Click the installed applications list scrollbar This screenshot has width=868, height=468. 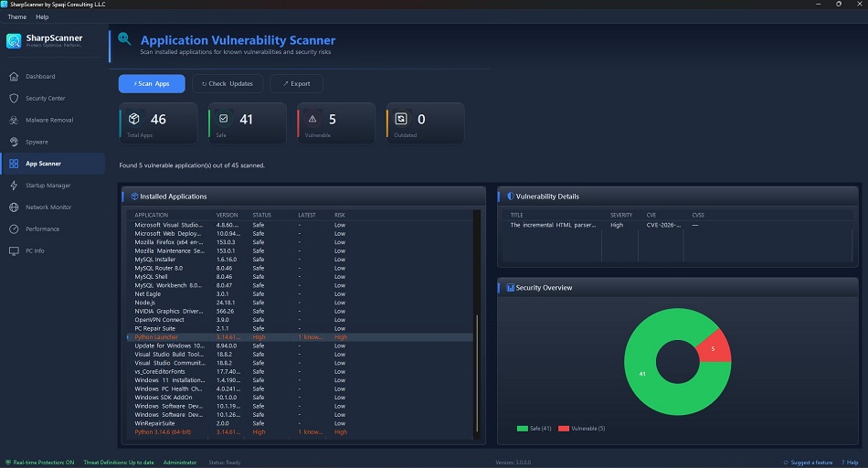(x=477, y=373)
